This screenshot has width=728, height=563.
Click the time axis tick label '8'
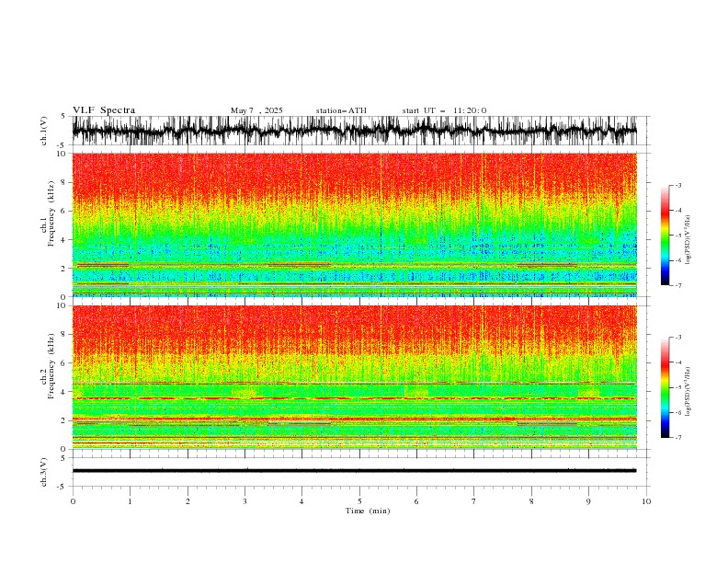coord(531,501)
